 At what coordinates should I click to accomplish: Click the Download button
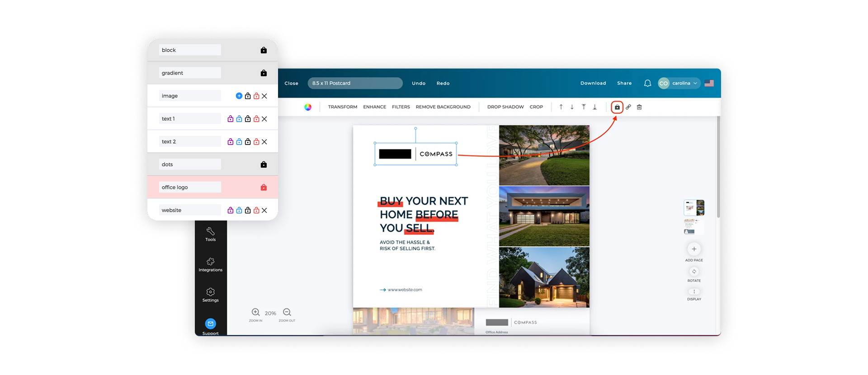tap(593, 83)
